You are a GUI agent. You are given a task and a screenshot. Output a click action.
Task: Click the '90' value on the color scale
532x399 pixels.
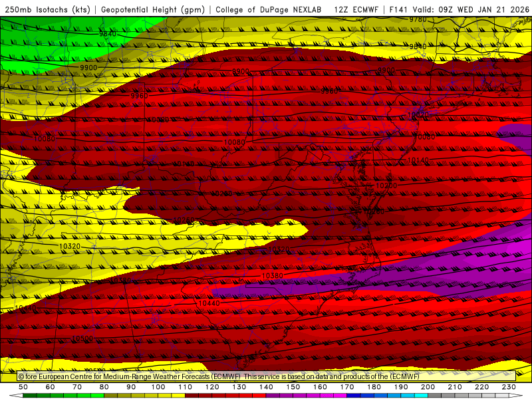pyautogui.click(x=131, y=387)
